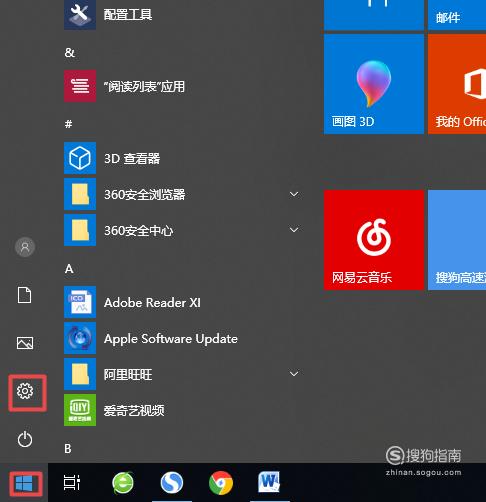Expand the 360安全中心 folder chevron
The width and height of the screenshot is (486, 502).
point(294,230)
